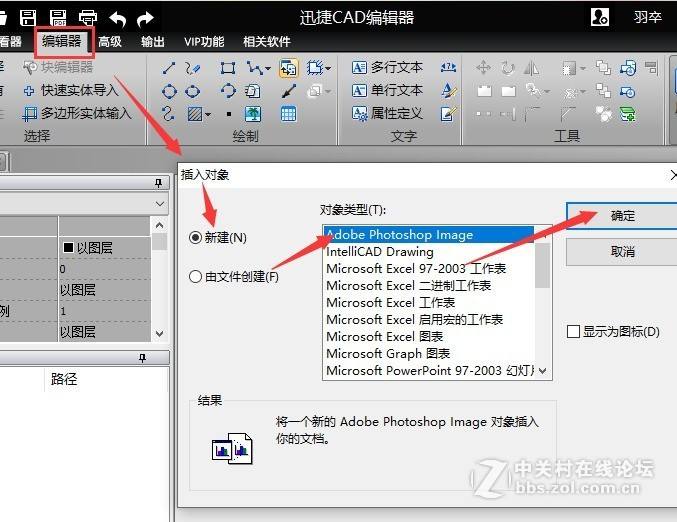677x522 pixels.
Task: Click the green layers add icon
Action: coord(627,114)
